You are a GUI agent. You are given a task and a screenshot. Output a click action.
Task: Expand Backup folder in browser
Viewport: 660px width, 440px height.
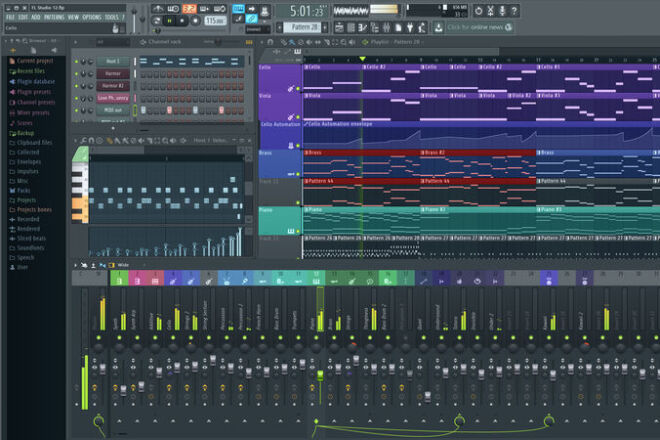22,133
